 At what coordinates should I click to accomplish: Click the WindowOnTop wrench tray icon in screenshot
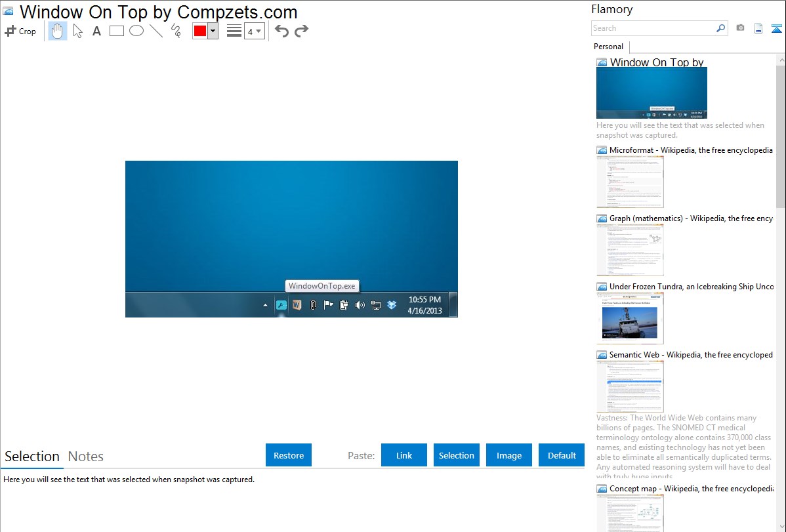tap(281, 305)
